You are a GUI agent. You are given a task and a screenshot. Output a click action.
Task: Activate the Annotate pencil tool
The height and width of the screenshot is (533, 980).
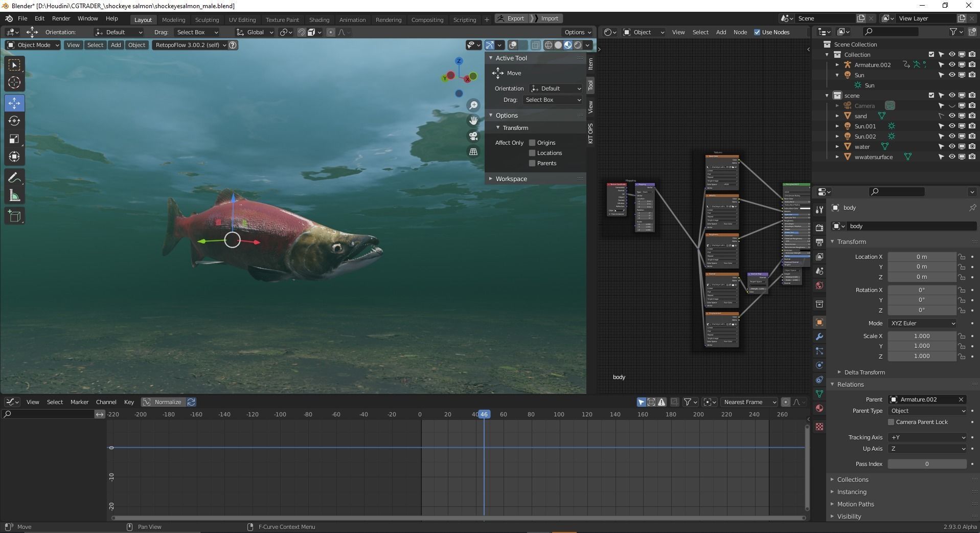point(14,177)
